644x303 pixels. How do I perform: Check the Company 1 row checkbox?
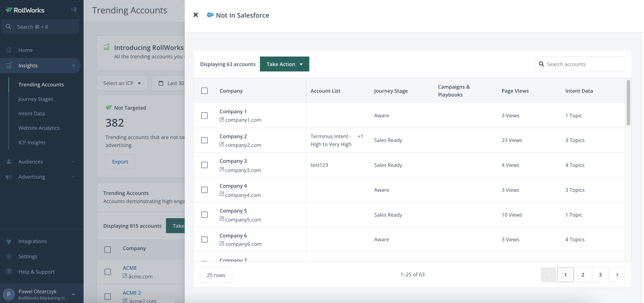(x=205, y=116)
